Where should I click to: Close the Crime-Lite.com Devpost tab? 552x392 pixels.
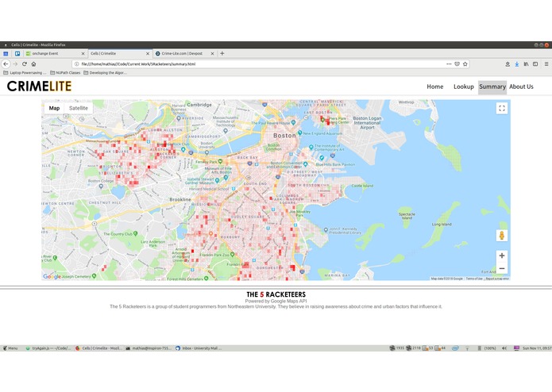212,53
